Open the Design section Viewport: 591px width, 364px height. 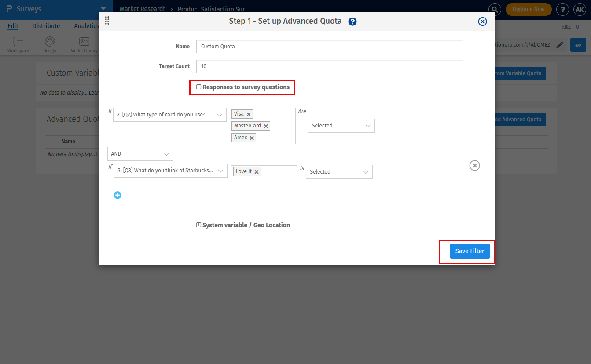[x=49, y=44]
